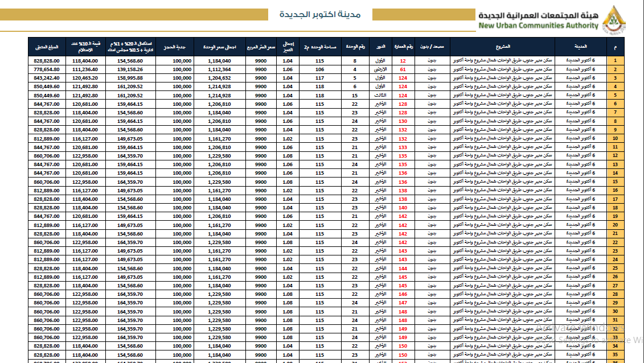Select the 'مصعد / بدون' column header

432,47
